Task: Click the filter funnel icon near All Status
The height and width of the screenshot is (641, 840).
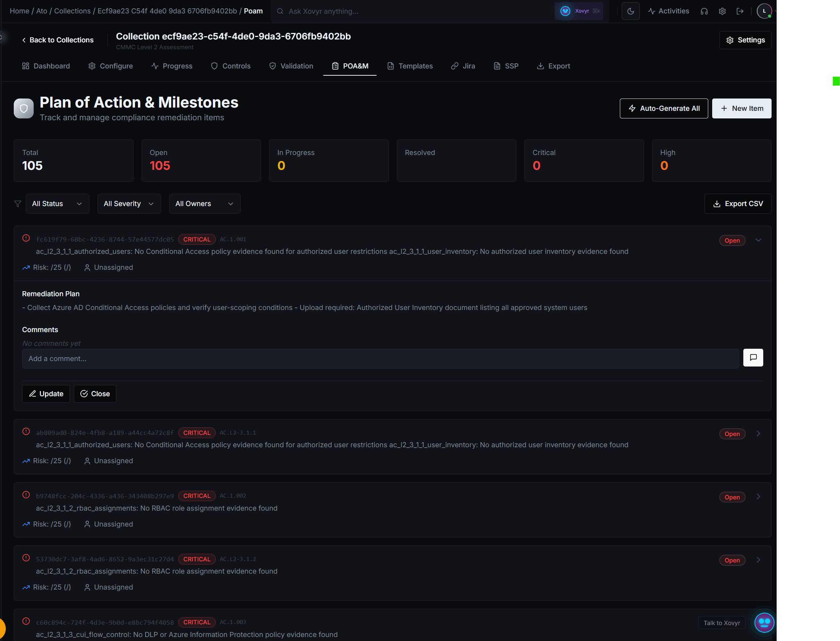Action: (17, 204)
